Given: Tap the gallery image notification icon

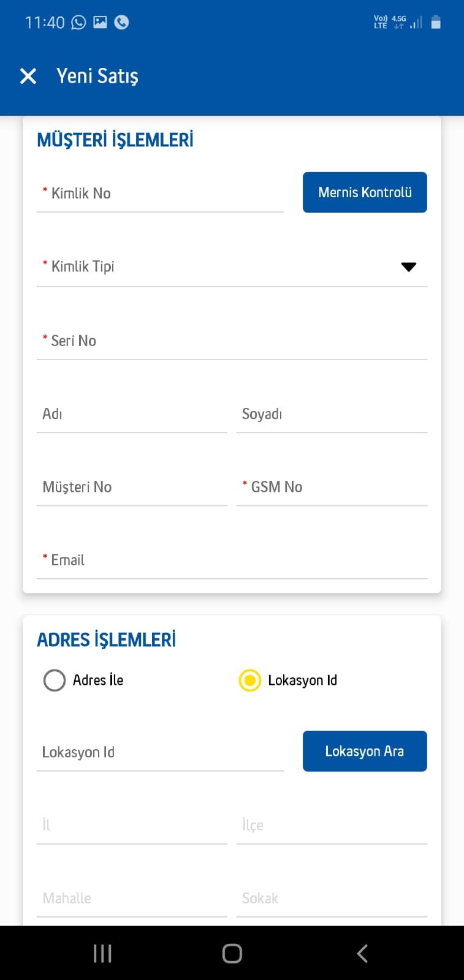Looking at the screenshot, I should pyautogui.click(x=100, y=23).
